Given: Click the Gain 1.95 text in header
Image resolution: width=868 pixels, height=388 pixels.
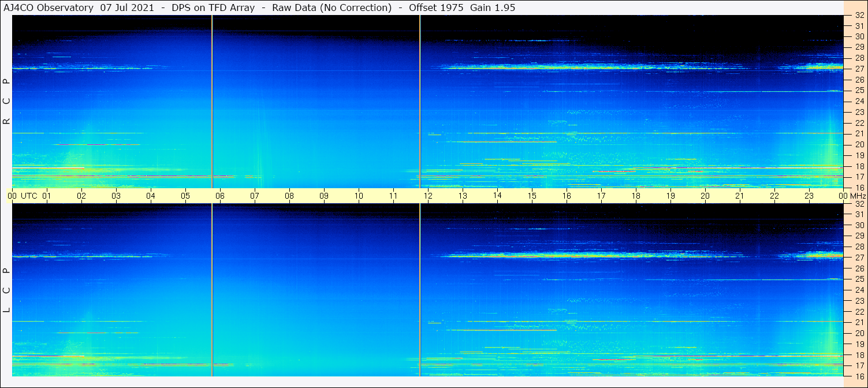Looking at the screenshot, I should coord(493,8).
